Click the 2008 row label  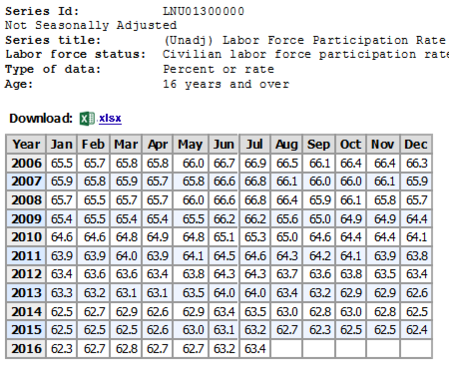tap(26, 200)
